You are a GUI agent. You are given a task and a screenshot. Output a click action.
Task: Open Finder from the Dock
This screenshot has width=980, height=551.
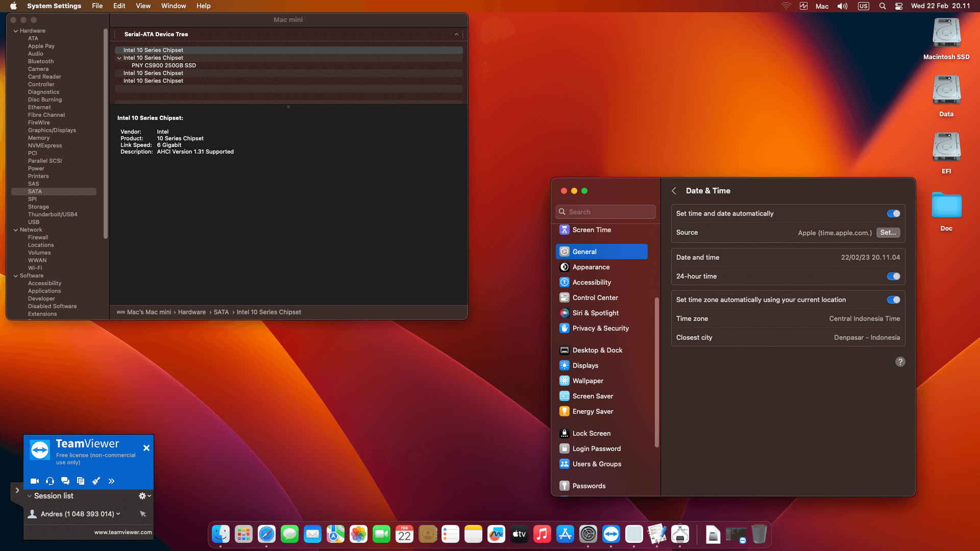click(x=220, y=534)
